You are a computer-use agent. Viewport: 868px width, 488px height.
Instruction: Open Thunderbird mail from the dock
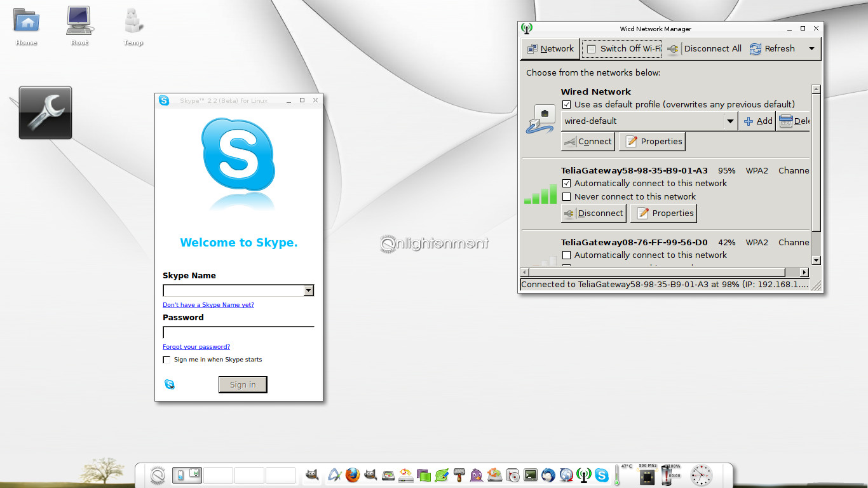click(548, 475)
